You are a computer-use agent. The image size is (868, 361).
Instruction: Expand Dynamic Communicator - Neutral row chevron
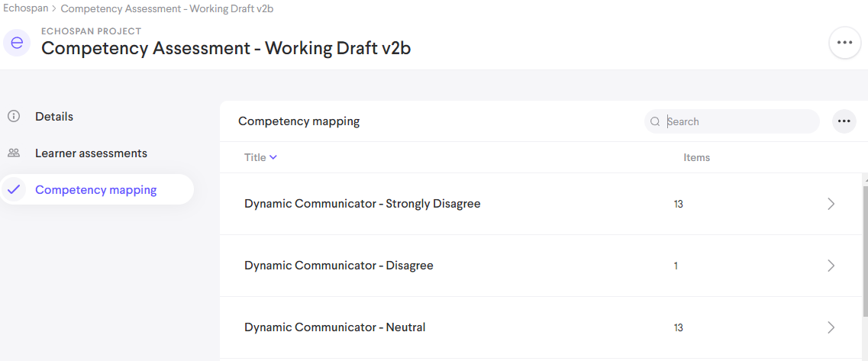coord(831,327)
